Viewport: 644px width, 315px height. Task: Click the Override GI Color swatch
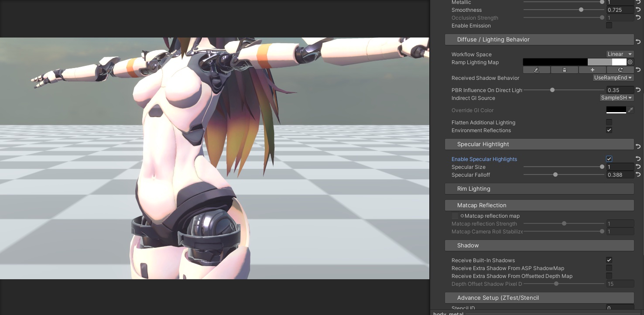coord(616,110)
